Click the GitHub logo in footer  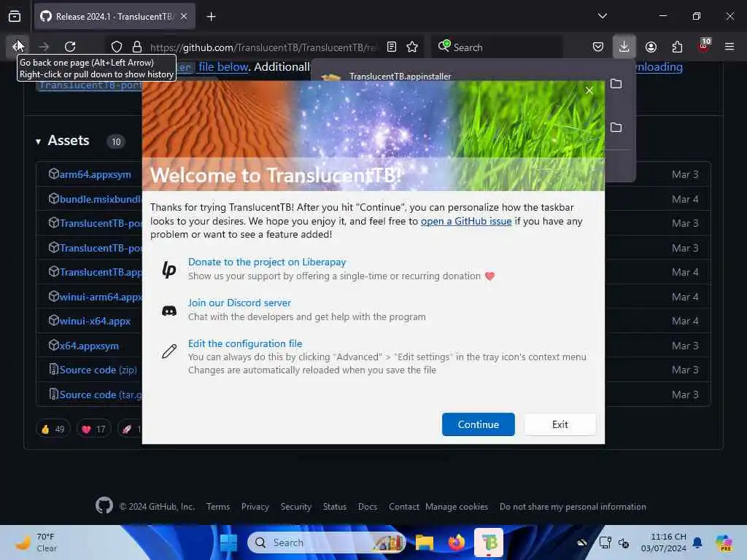104,506
